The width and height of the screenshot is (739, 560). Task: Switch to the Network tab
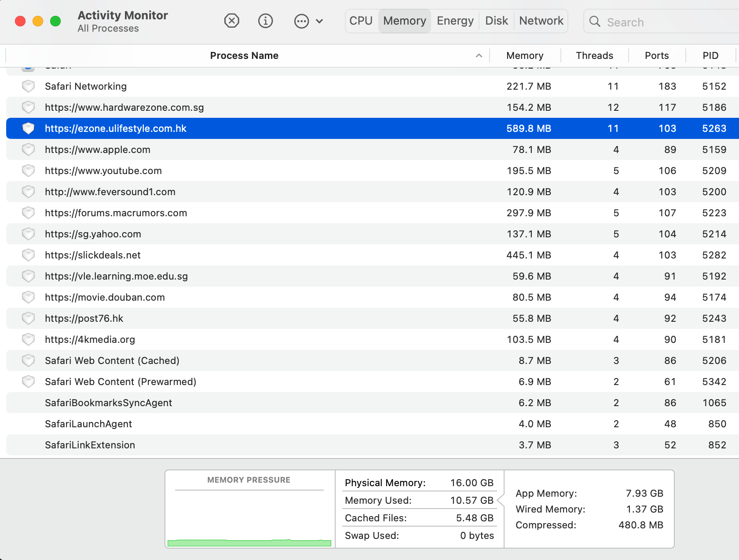pyautogui.click(x=541, y=21)
